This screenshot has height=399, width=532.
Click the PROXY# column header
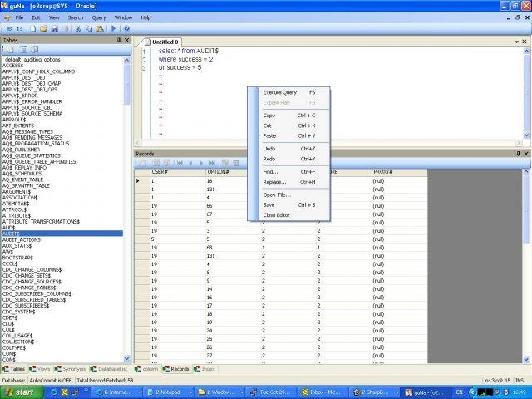click(400, 172)
